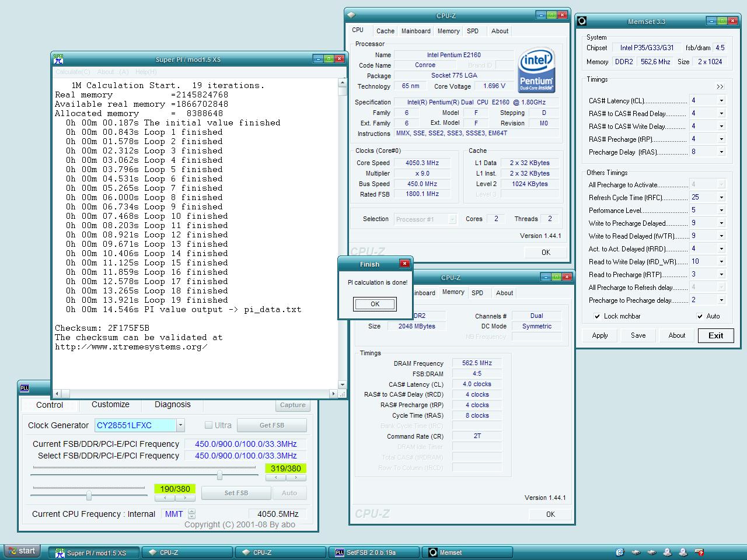The width and height of the screenshot is (747, 560).
Task: Select the second CPU-Z taskbar button
Action: [281, 552]
